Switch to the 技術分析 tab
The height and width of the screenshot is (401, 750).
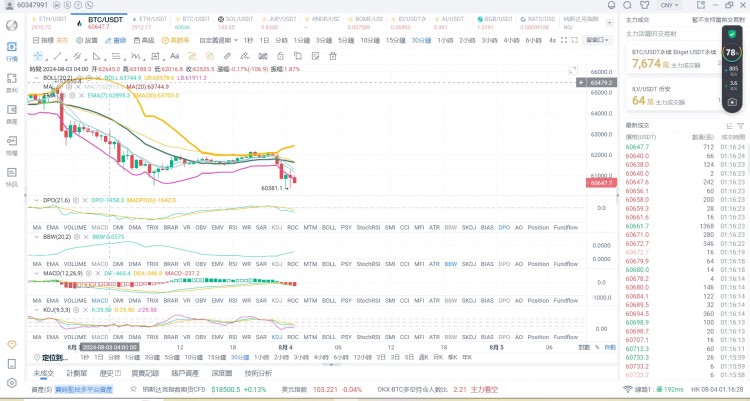click(258, 373)
